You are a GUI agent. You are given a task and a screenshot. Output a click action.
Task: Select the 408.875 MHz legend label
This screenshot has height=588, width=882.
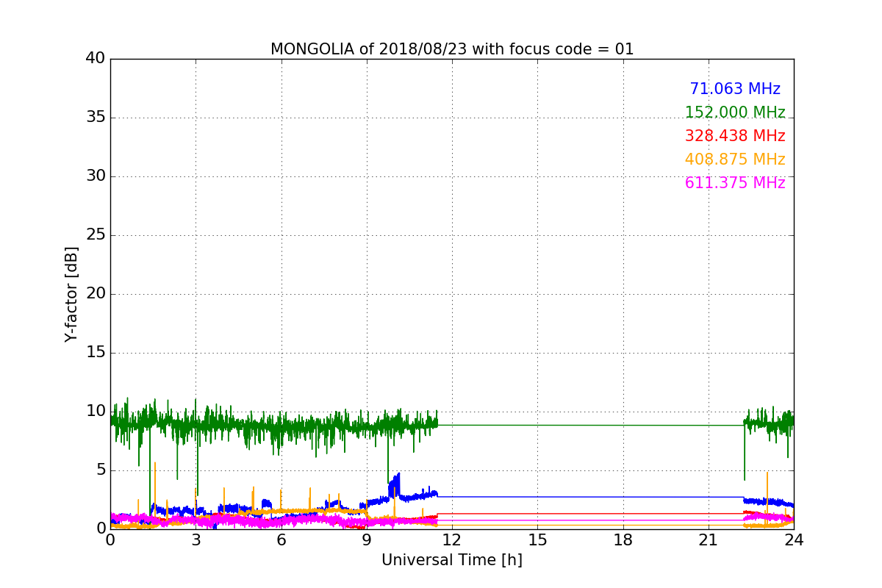click(x=735, y=159)
